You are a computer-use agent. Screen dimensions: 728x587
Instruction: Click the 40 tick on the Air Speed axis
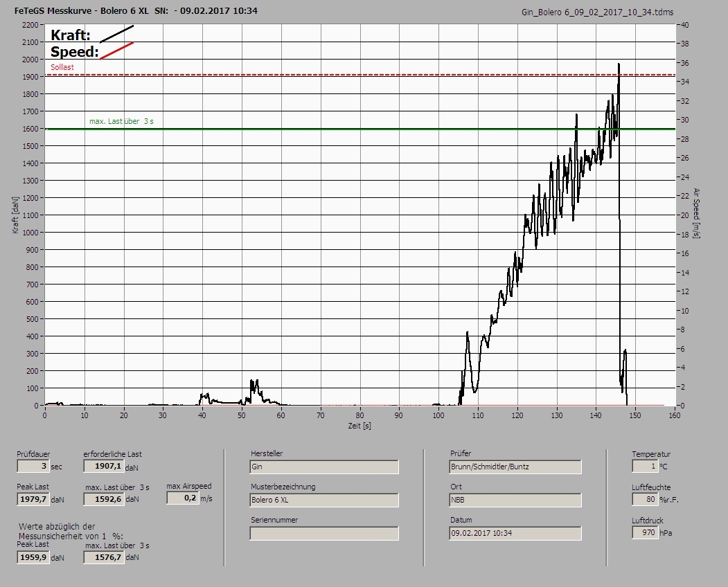click(x=685, y=25)
